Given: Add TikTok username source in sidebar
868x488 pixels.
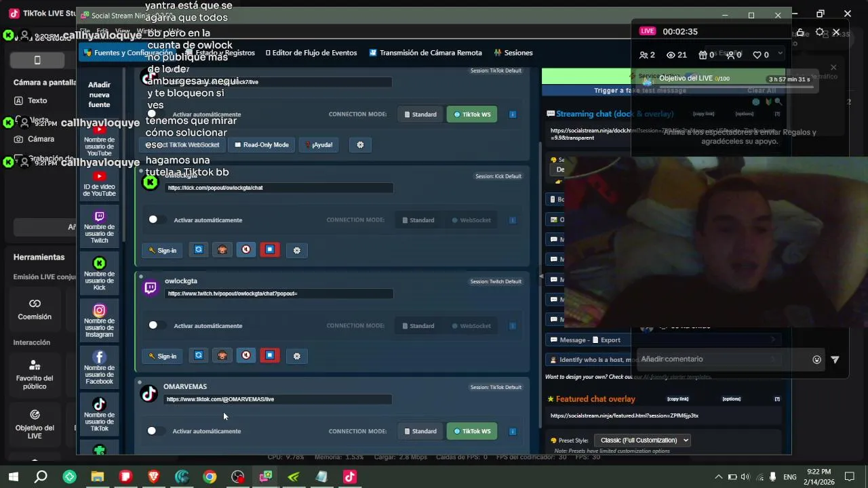Looking at the screenshot, I should point(99,415).
